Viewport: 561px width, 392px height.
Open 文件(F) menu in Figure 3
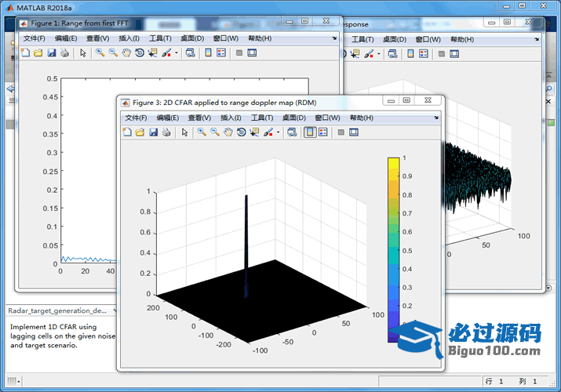136,118
